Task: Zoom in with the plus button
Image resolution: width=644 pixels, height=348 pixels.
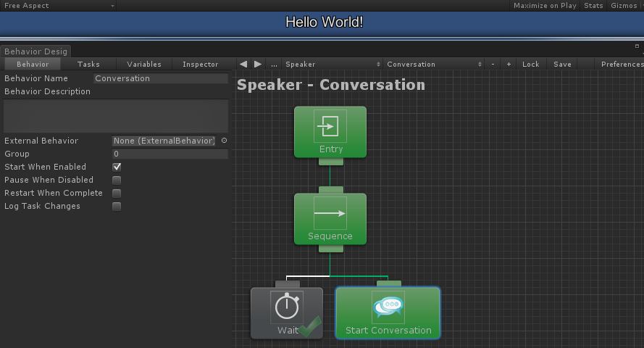Action: (509, 64)
